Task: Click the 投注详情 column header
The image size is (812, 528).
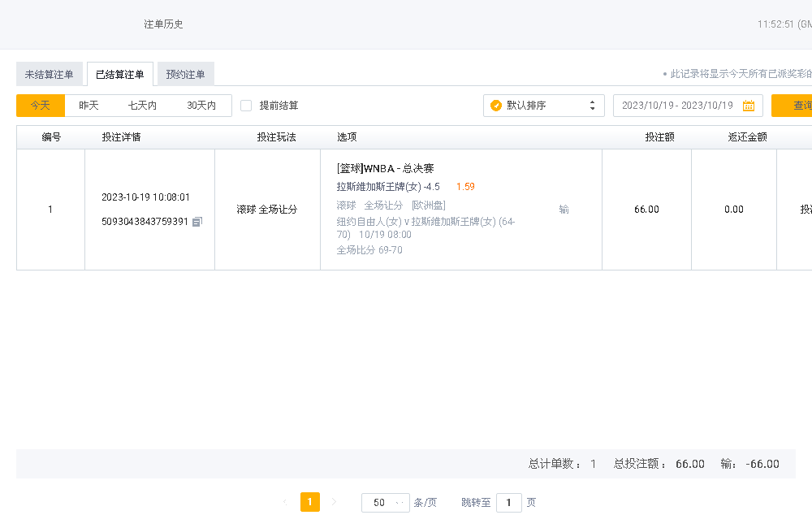Action: pos(121,136)
